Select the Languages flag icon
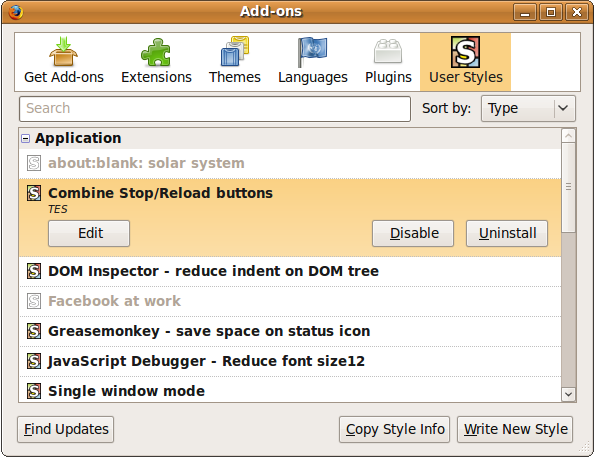This screenshot has width=594, height=457. click(x=313, y=52)
